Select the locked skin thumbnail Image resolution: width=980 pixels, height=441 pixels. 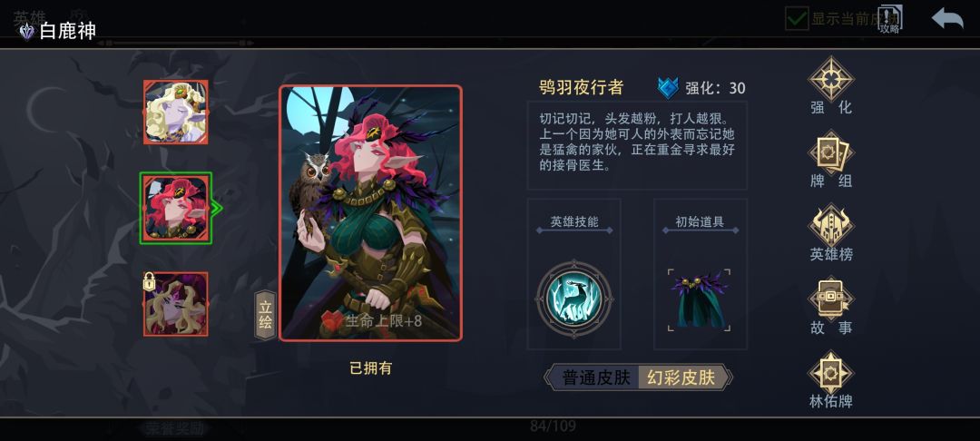(x=176, y=304)
